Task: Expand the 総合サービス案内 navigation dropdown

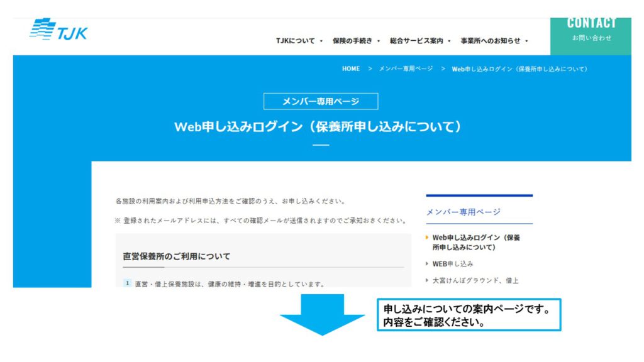Action: 420,41
